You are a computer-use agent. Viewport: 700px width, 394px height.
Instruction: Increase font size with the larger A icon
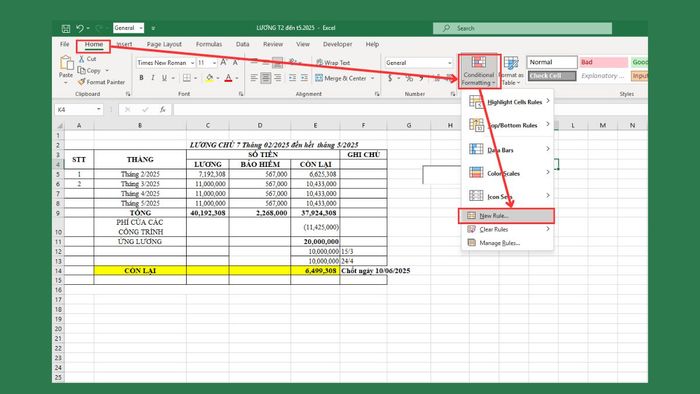[x=224, y=63]
